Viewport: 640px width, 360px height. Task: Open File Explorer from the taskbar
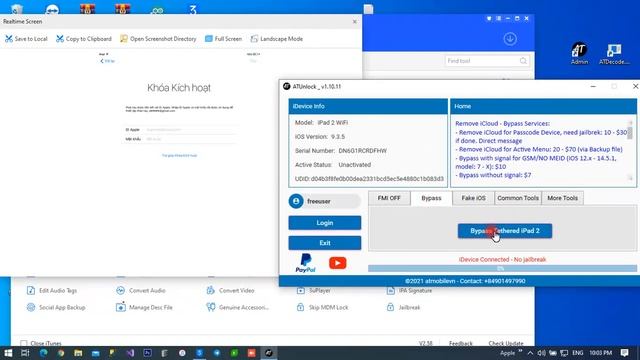click(78, 353)
